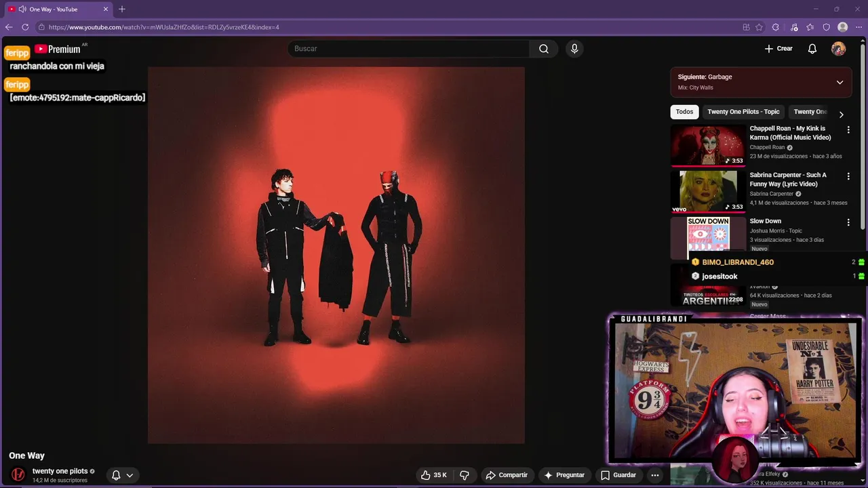The width and height of the screenshot is (868, 488).
Task: Click the Compartir share button
Action: [507, 475]
